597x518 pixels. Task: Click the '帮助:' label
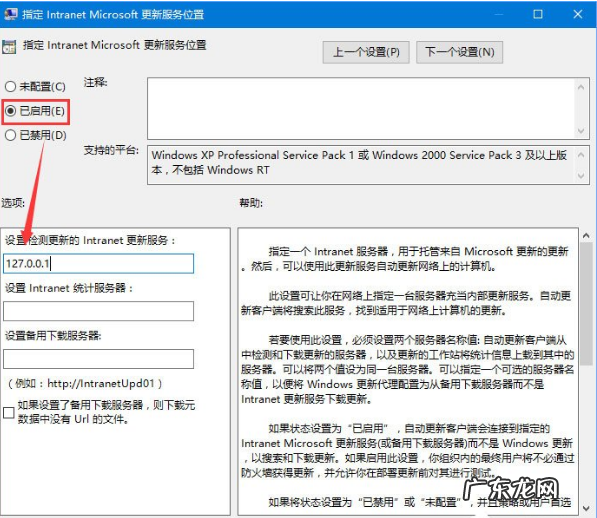[251, 203]
